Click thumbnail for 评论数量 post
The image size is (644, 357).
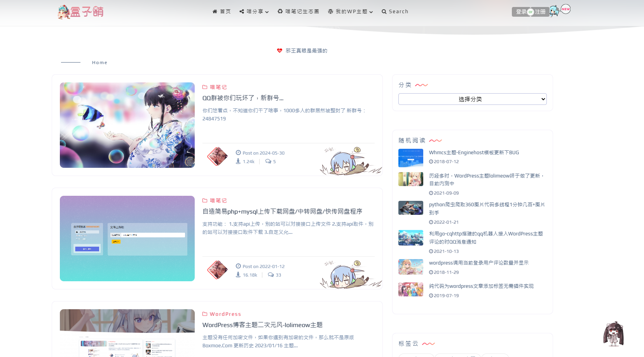(411, 267)
